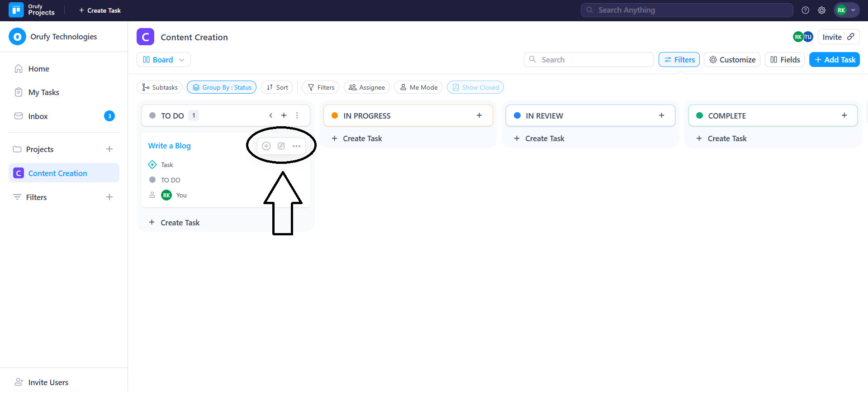Toggle Me Mode filter
Viewport: 868px width, 396px height.
(x=418, y=87)
